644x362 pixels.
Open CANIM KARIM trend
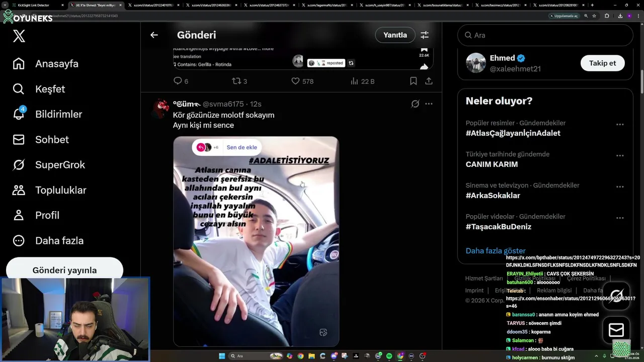492,164
